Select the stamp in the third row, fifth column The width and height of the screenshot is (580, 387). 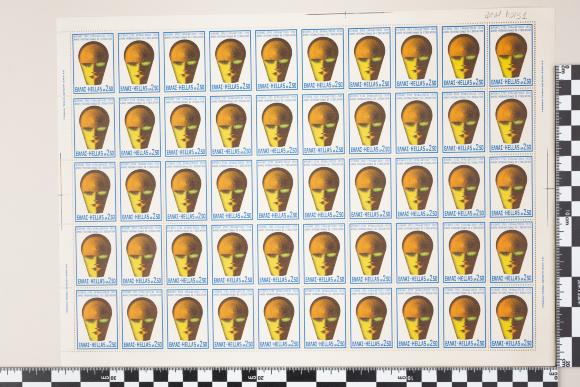pyautogui.click(x=277, y=189)
